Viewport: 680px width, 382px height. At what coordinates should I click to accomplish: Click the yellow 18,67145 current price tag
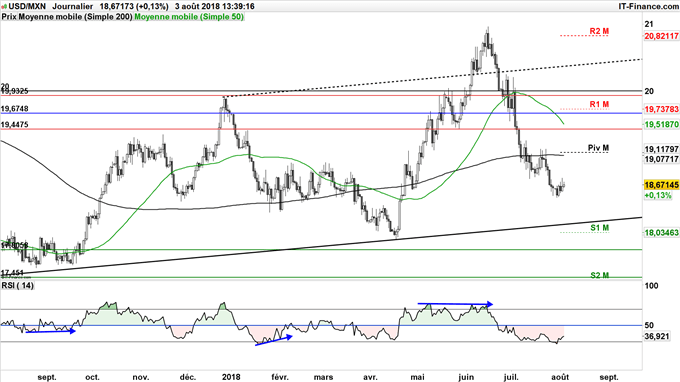click(x=661, y=185)
